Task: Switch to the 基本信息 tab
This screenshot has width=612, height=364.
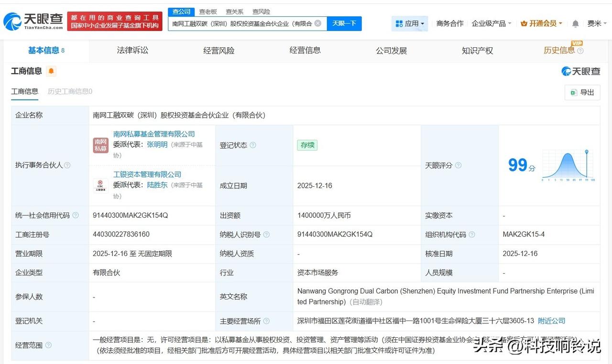Action: point(46,50)
